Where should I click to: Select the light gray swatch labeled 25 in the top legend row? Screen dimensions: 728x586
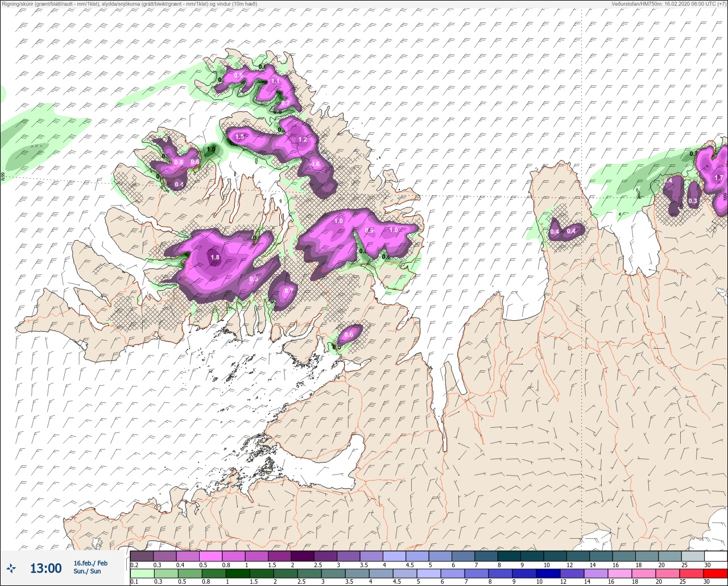(693, 556)
